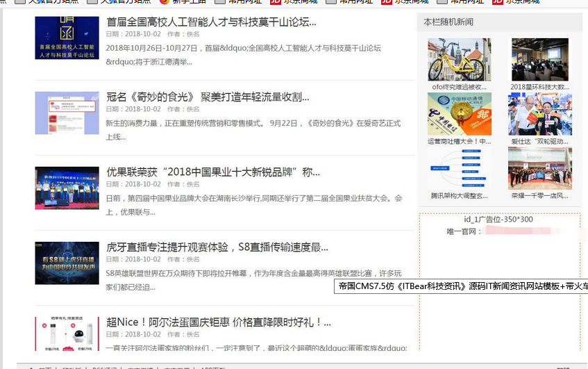Click author 佚名 of 优果联 article
The height and width of the screenshot is (369, 588).
point(183,184)
